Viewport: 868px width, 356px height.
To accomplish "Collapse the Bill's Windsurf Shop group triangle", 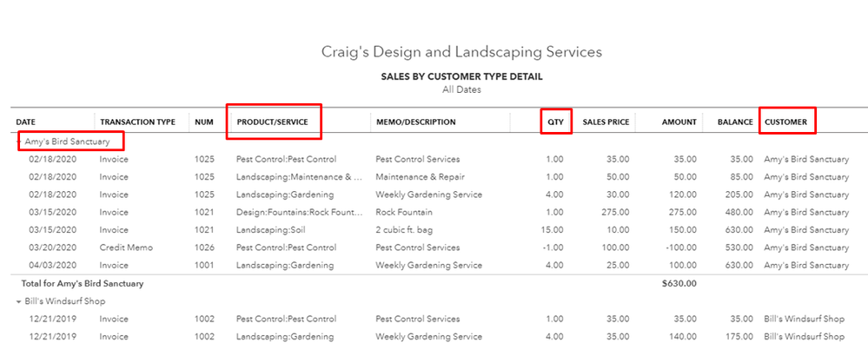I will [19, 302].
